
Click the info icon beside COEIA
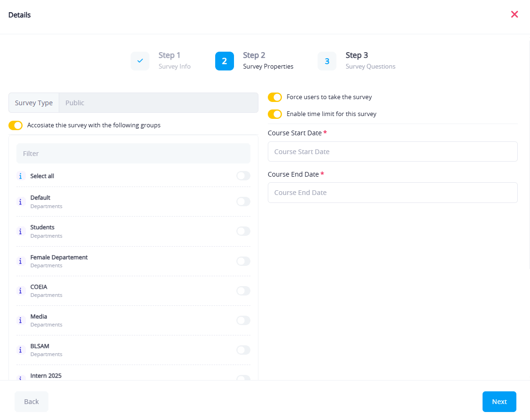[x=20, y=291]
